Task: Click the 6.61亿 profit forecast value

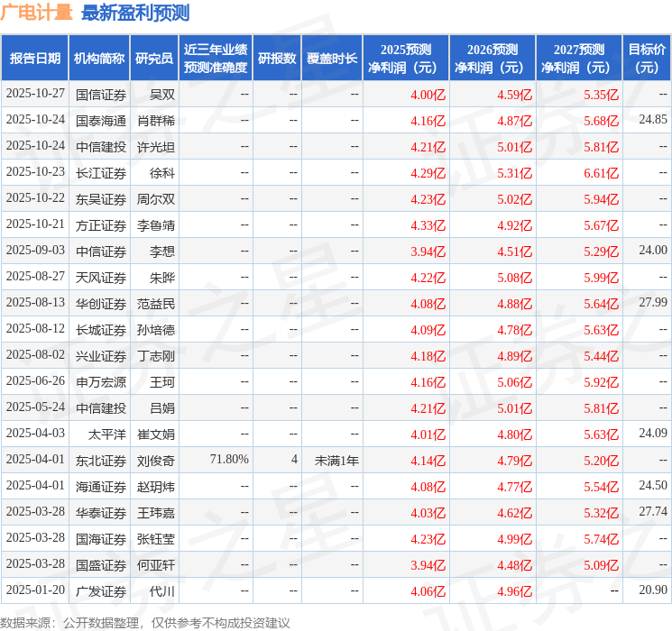Action: tap(601, 172)
